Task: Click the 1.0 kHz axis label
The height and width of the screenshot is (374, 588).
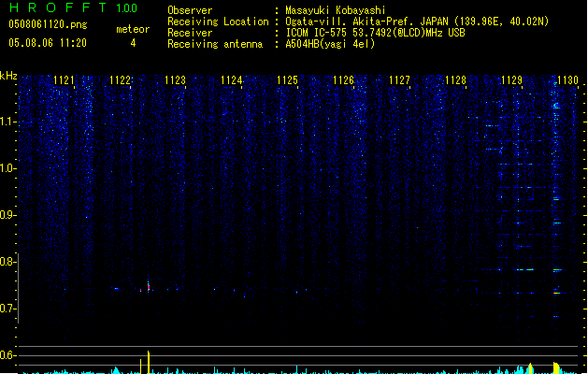Action: click(x=7, y=168)
